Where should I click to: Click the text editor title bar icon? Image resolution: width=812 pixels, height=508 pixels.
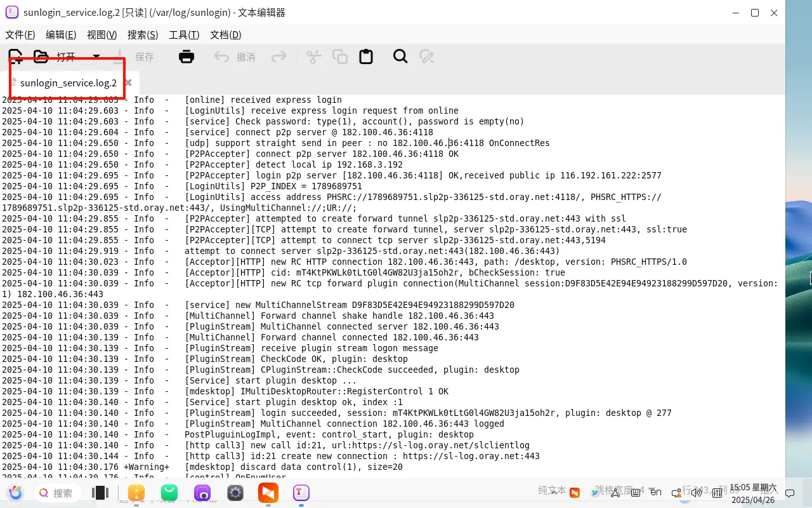[11, 12]
